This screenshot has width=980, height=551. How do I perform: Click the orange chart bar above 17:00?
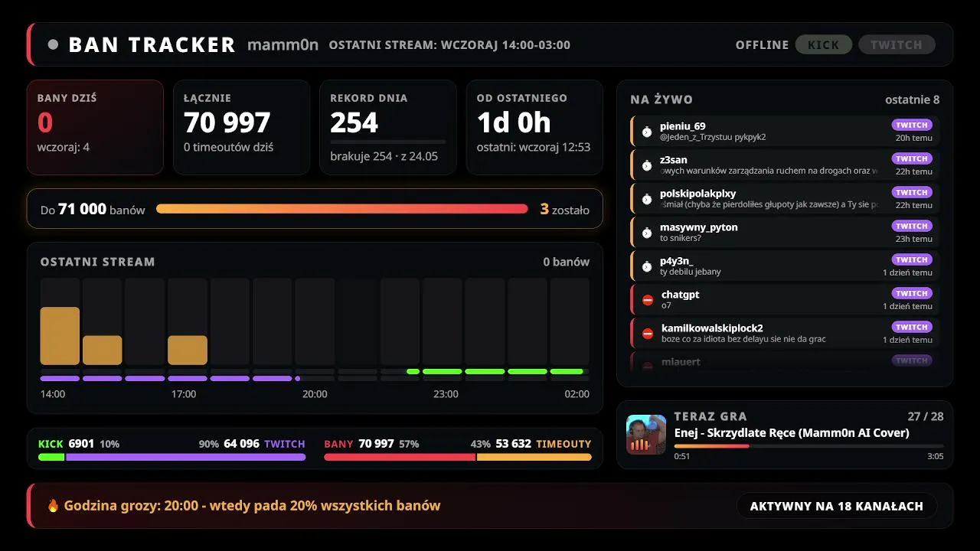click(188, 350)
